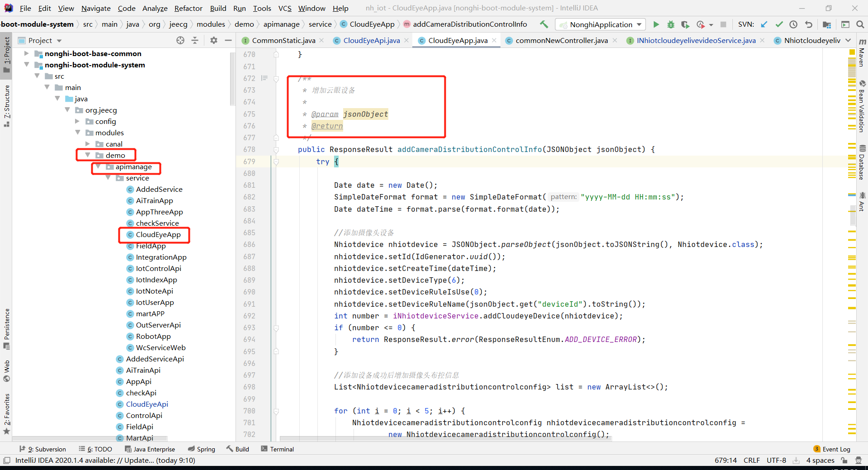The height and width of the screenshot is (470, 868).
Task: Open SVN history with the clock icon
Action: point(793,24)
